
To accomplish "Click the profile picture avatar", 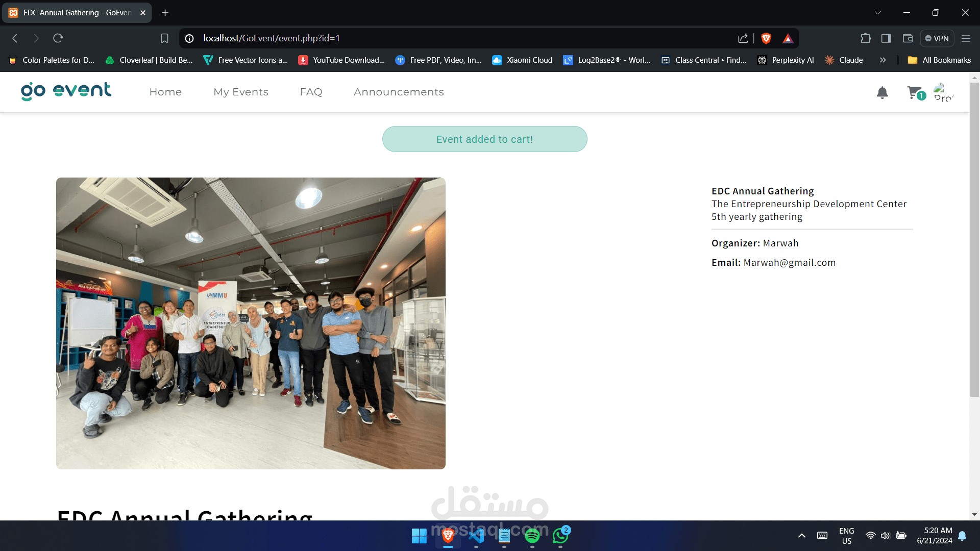I will point(943,92).
